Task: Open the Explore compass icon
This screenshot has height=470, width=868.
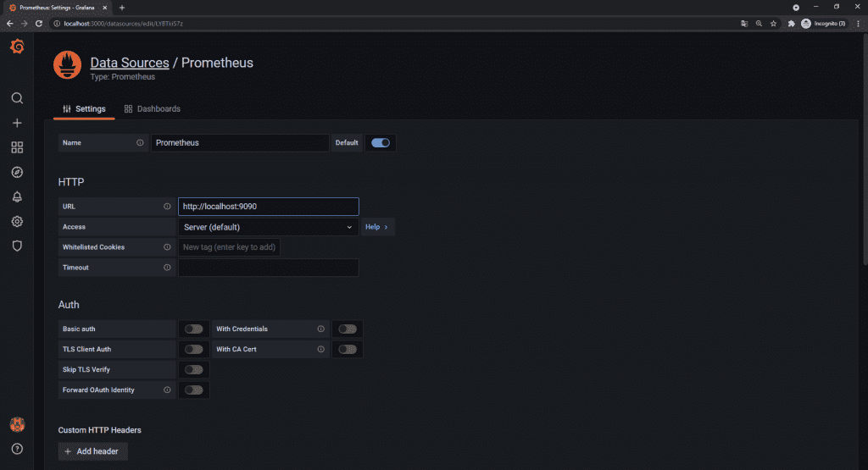Action: click(x=17, y=172)
